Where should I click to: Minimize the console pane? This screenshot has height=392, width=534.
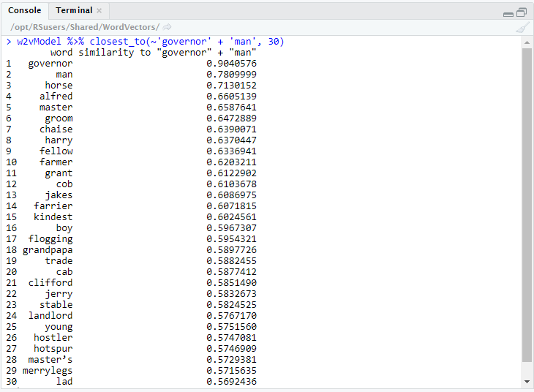pos(508,13)
